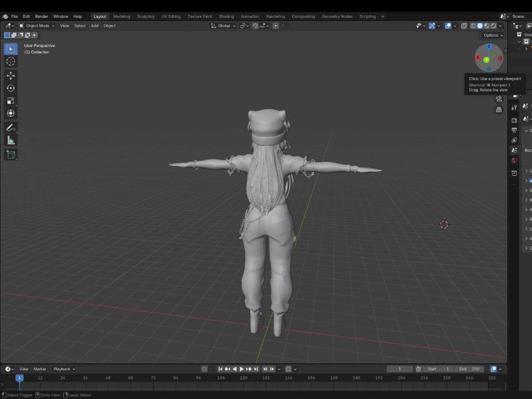
Task: Select the Rotate tool
Action: pos(11,88)
